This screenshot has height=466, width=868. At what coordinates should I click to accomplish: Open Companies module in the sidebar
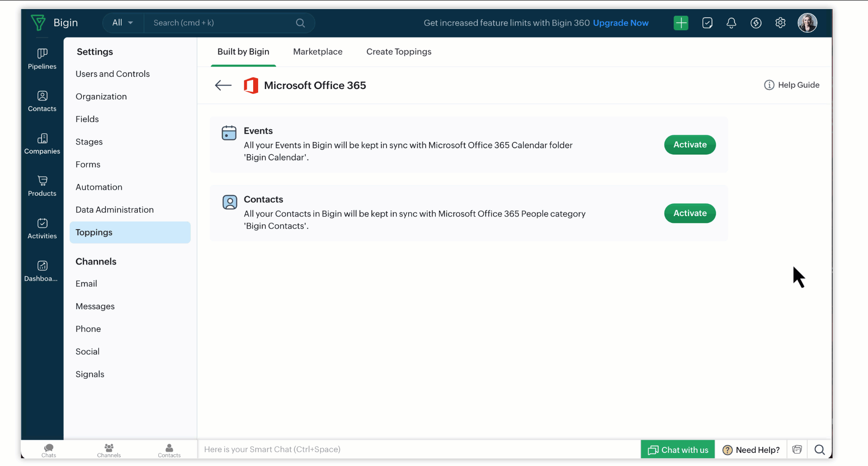tap(42, 144)
